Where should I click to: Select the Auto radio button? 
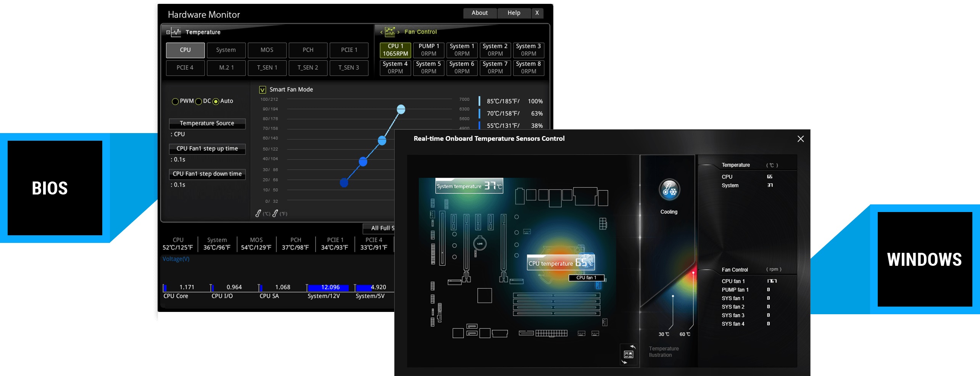pyautogui.click(x=216, y=101)
